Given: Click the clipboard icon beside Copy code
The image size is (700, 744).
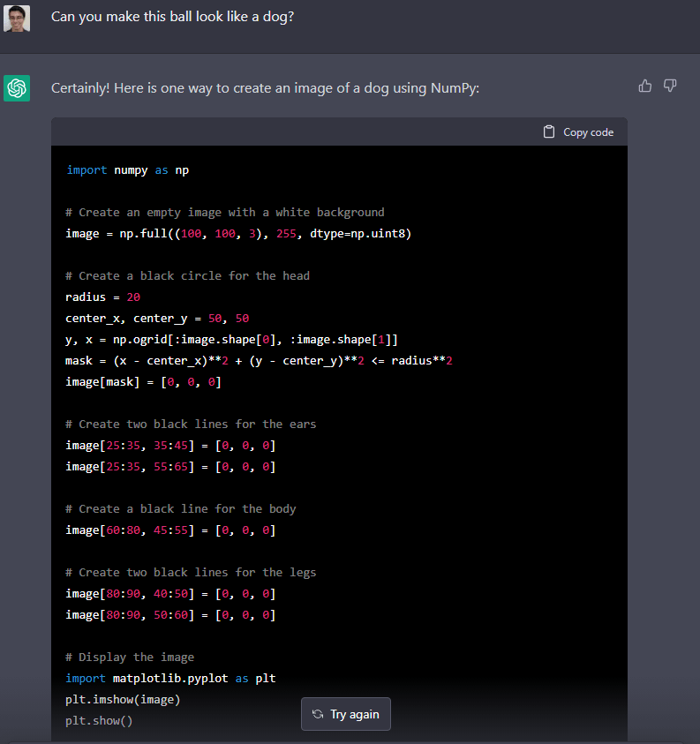Looking at the screenshot, I should [549, 132].
